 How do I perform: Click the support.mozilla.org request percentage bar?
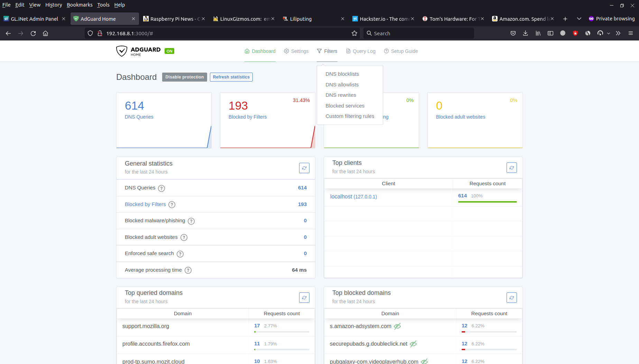pyautogui.click(x=281, y=332)
